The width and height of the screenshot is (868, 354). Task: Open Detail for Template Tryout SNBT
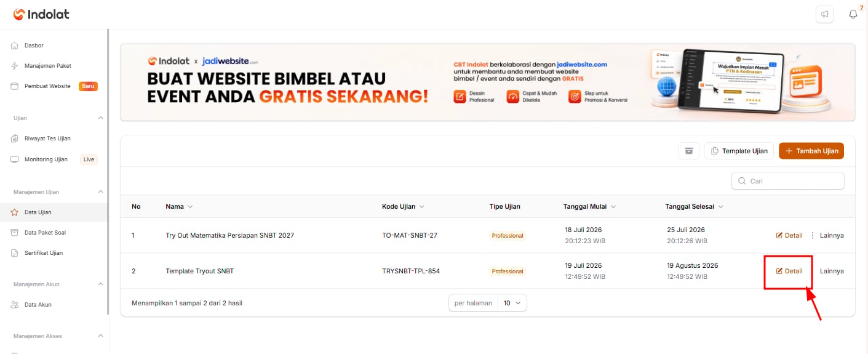[789, 271]
